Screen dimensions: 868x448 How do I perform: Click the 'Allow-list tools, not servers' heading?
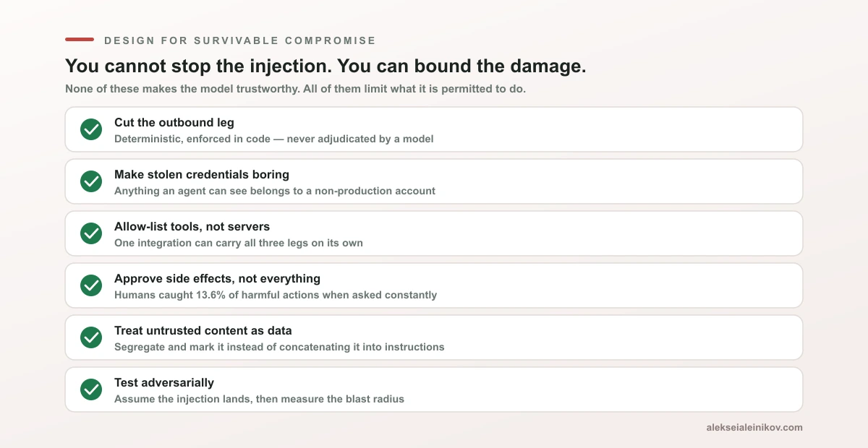click(192, 226)
